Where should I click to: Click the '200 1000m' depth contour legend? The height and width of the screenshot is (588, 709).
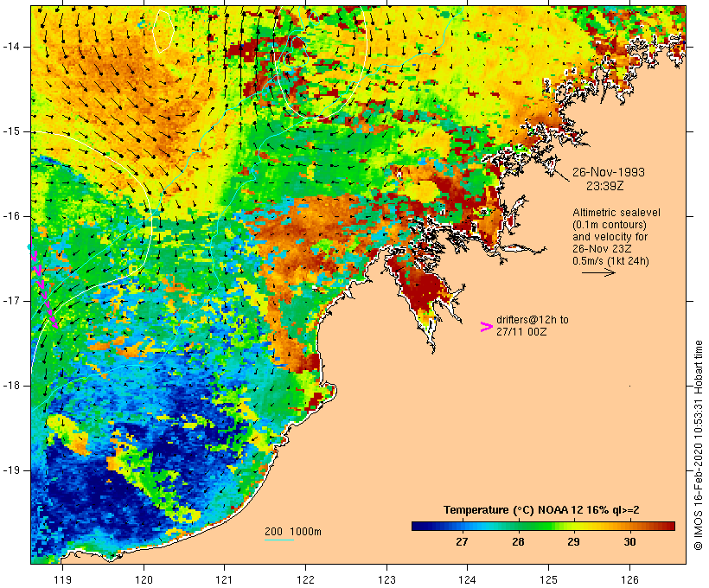click(293, 532)
